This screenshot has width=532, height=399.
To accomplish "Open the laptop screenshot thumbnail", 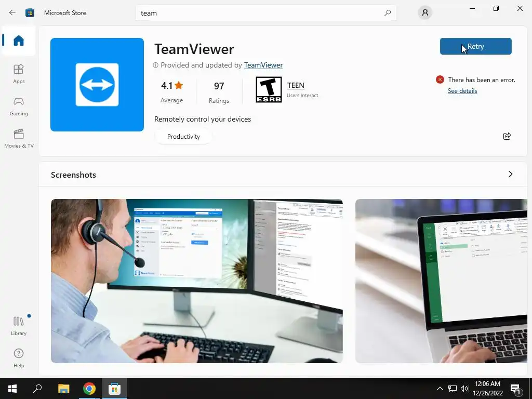I will 441,281.
